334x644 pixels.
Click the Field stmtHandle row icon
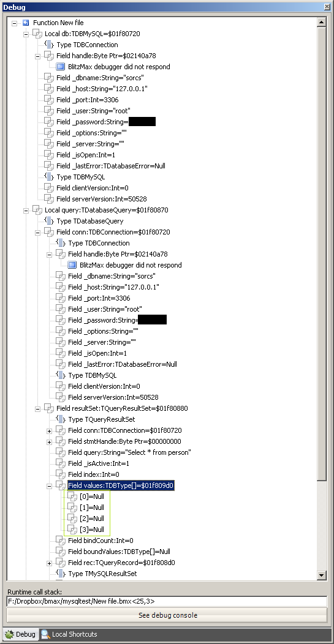(x=61, y=441)
